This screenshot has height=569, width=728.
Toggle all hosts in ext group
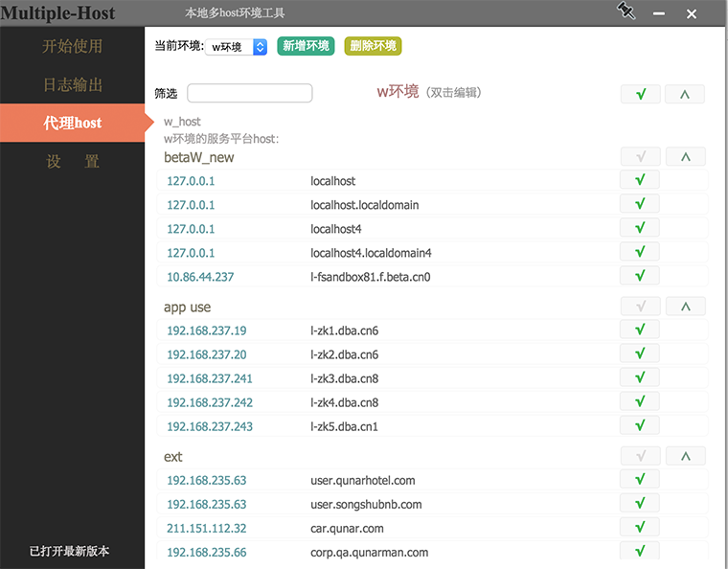tap(641, 456)
